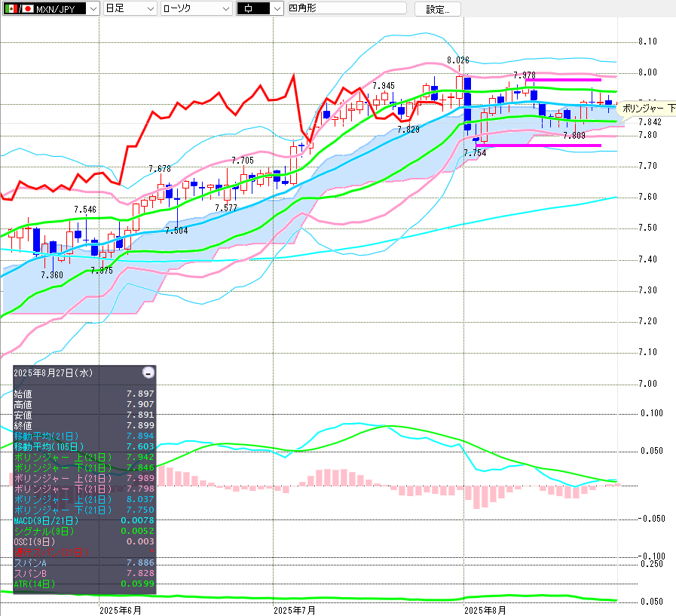Image resolution: width=676 pixels, height=616 pixels.
Task: Select the スパンA 7.886 row
Action: coord(84,562)
